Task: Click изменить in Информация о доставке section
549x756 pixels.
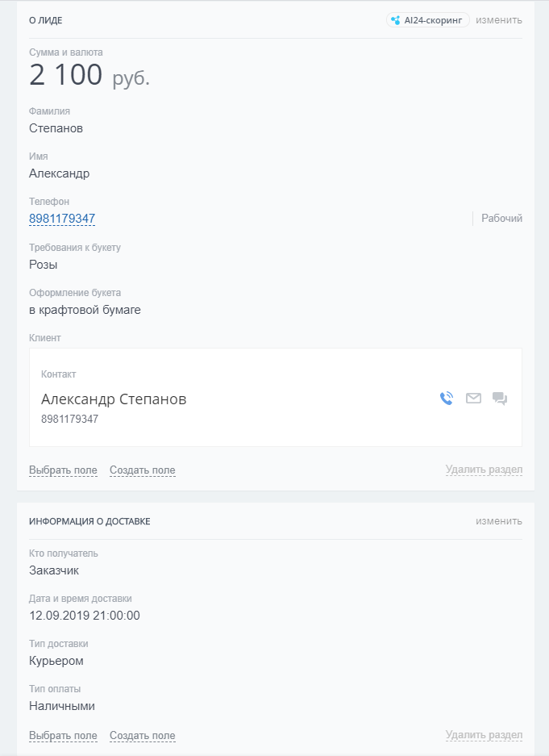Action: pyautogui.click(x=498, y=521)
